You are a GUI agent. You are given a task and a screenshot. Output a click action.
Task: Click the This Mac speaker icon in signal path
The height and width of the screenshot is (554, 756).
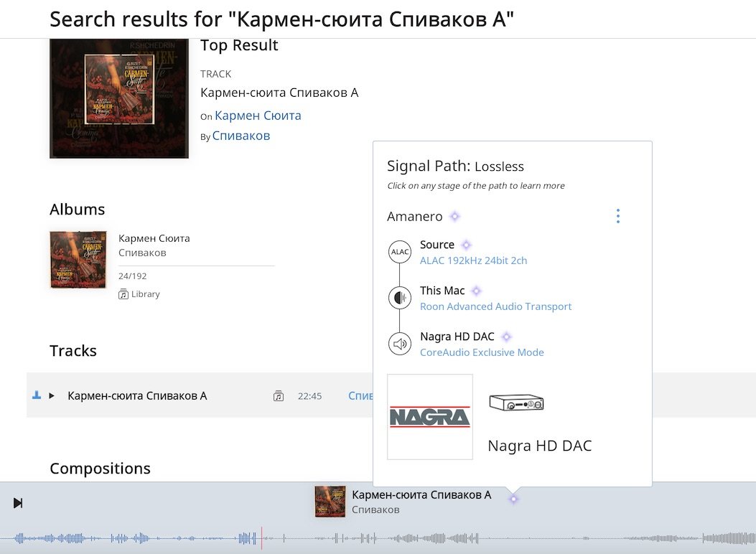[x=400, y=297]
